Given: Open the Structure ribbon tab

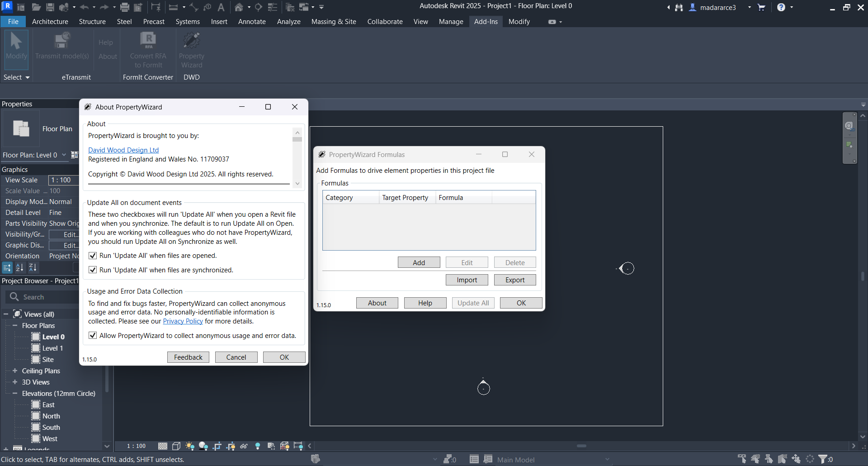Looking at the screenshot, I should coord(92,22).
